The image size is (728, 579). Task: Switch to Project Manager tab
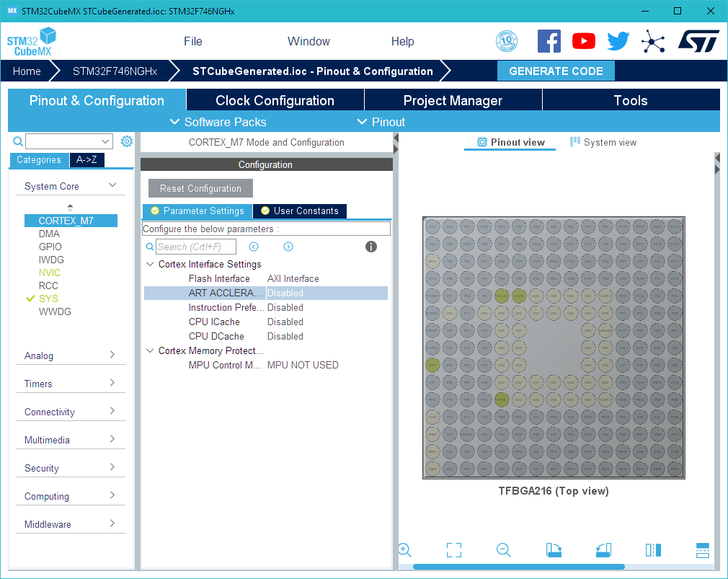pos(453,100)
